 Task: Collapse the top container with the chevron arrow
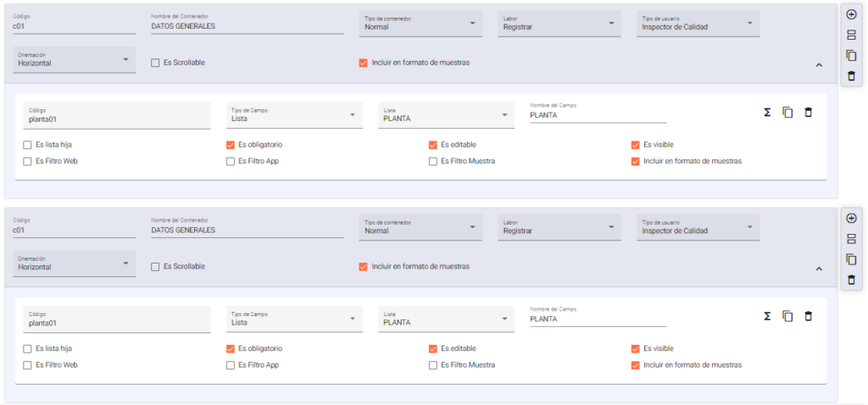tap(819, 64)
